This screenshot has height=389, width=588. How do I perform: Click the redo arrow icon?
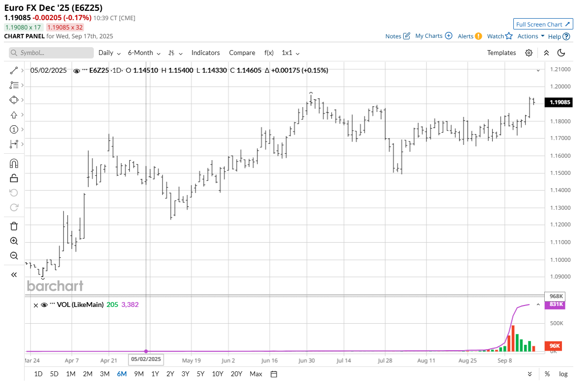tap(14, 207)
